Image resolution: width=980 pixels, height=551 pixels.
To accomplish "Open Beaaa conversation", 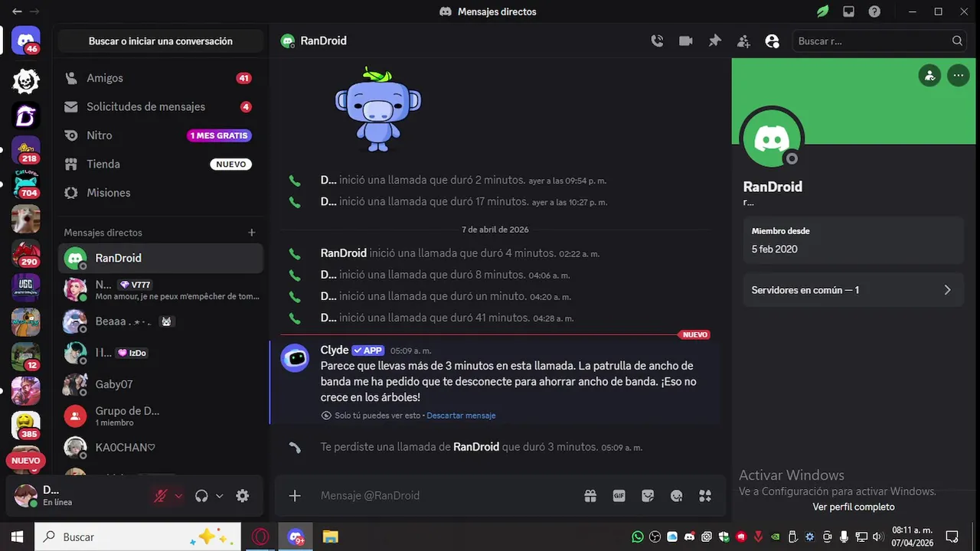I will click(160, 321).
